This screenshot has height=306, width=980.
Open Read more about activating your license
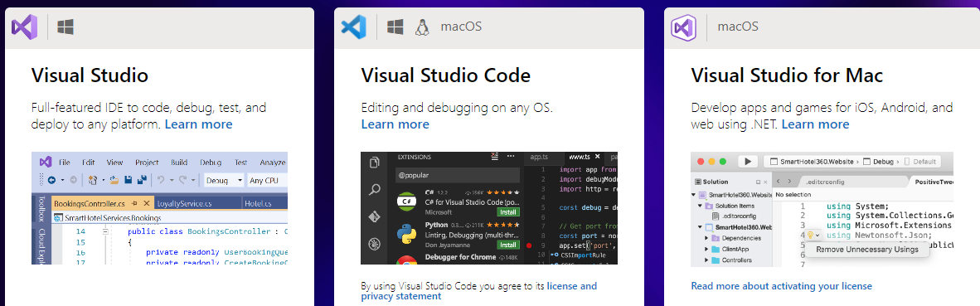(781, 286)
